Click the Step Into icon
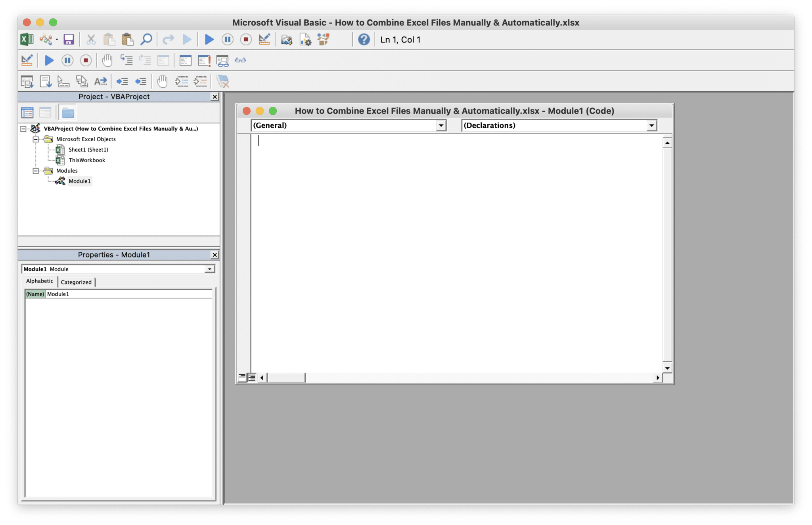The width and height of the screenshot is (812, 525). click(127, 60)
